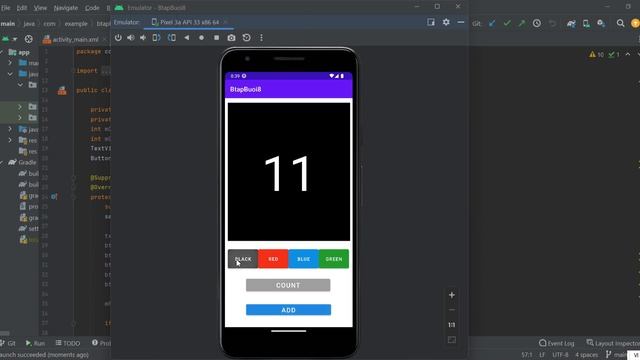The image size is (640, 360).
Task: Jump to previous highlighted error arrow
Action: [x=628, y=54]
